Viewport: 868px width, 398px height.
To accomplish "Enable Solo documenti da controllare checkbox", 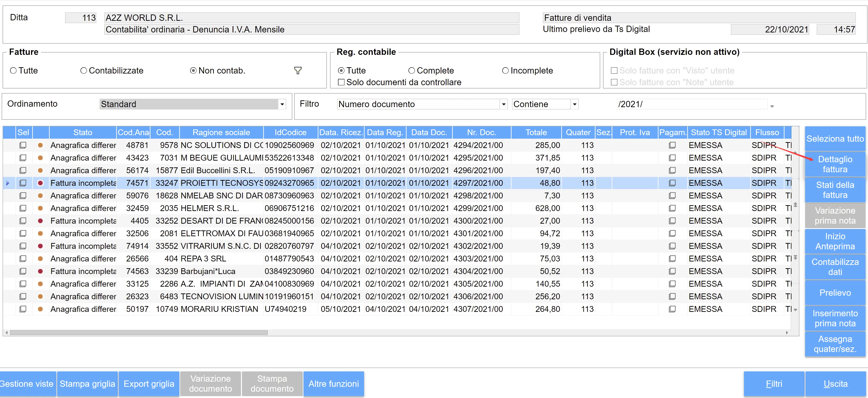I will pos(341,82).
